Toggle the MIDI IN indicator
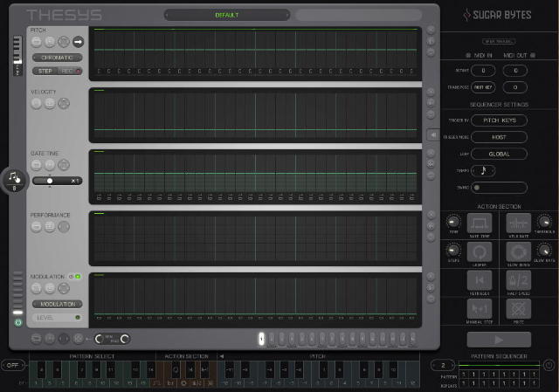 (468, 55)
